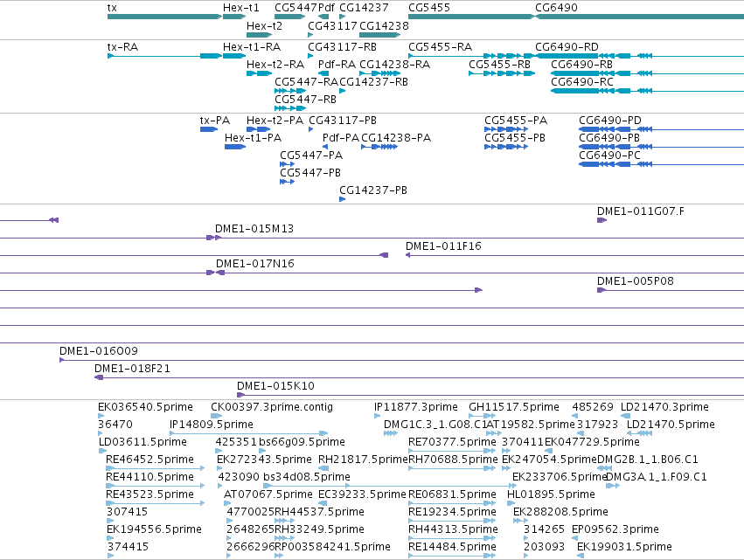
Task: Select the Hex-t2 gene label
Action: click(x=264, y=25)
